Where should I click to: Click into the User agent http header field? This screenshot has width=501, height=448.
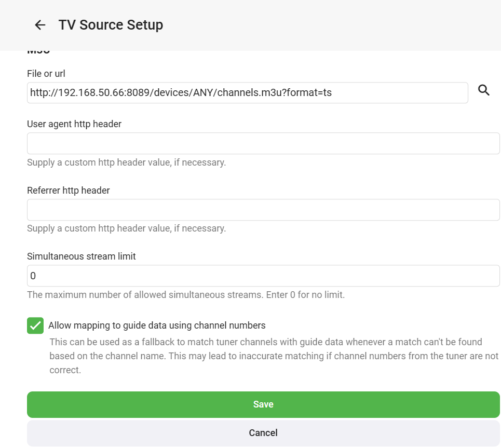(x=263, y=143)
